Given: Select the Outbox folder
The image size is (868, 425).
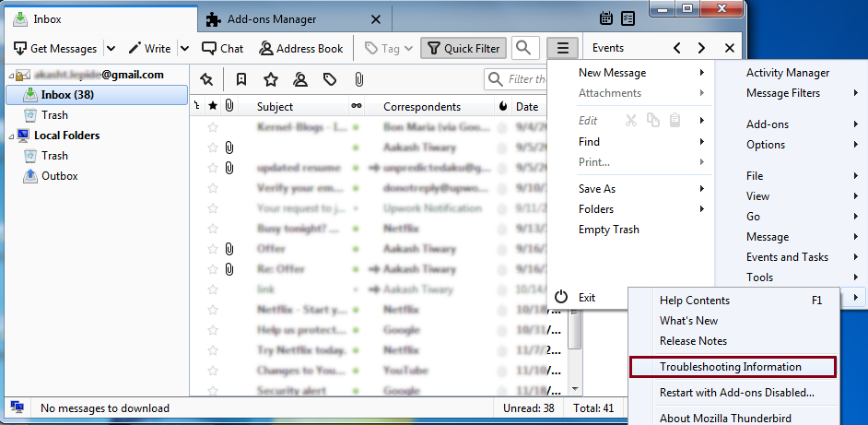Looking at the screenshot, I should 59,176.
